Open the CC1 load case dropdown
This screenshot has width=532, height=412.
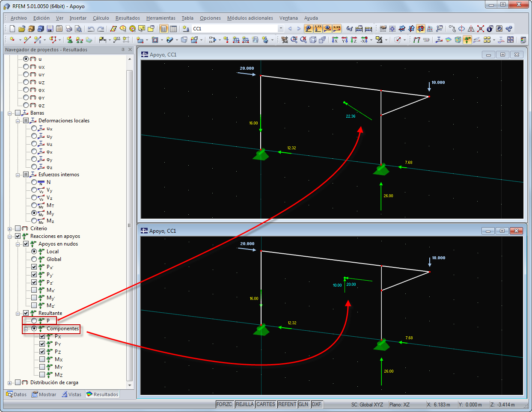pyautogui.click(x=281, y=29)
